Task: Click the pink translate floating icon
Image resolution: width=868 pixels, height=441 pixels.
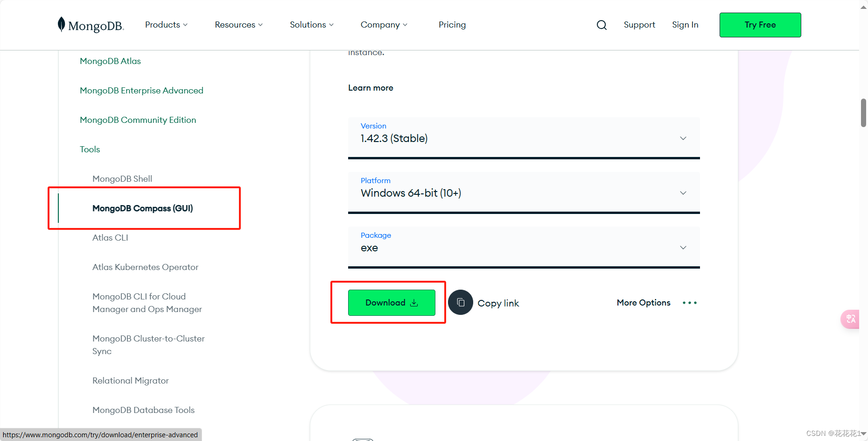Action: (x=850, y=319)
